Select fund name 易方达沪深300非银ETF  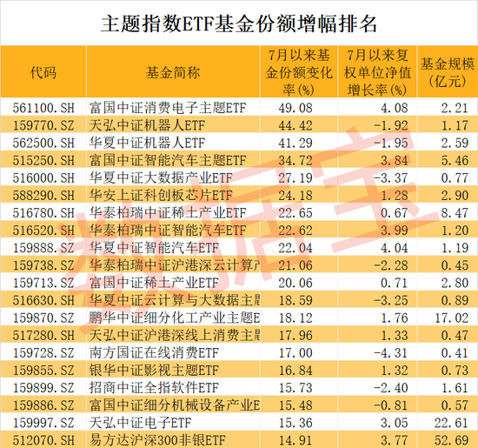click(x=157, y=440)
